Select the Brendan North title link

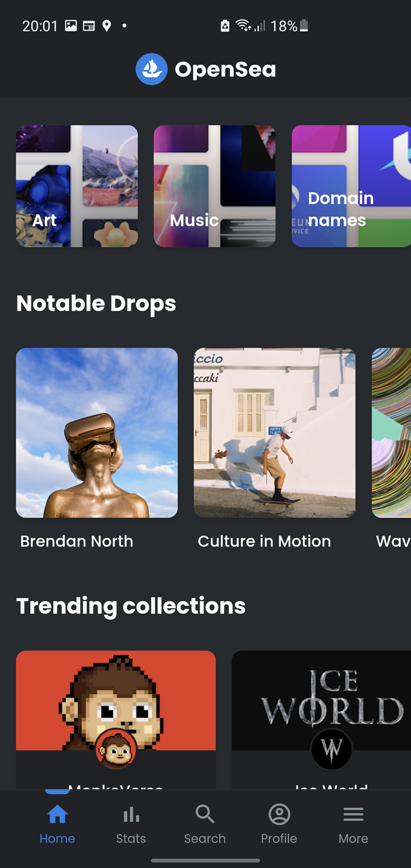click(x=76, y=541)
